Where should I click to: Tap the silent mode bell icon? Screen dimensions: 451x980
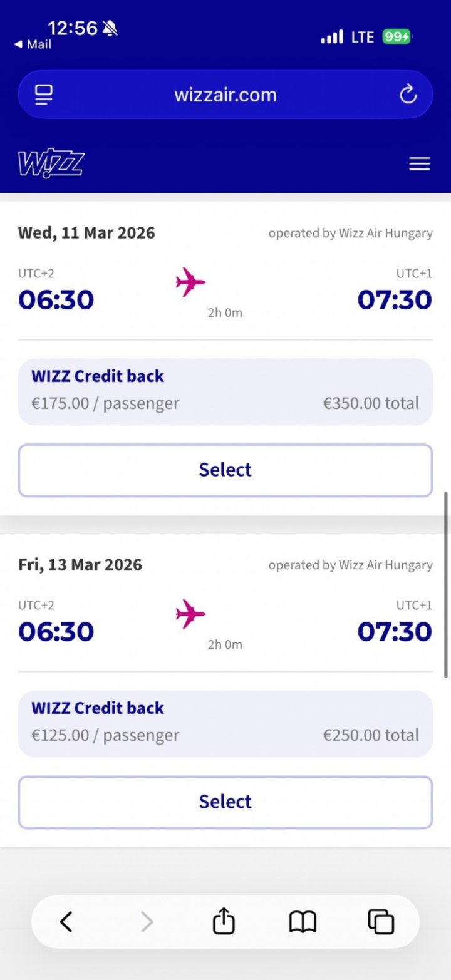point(110,28)
